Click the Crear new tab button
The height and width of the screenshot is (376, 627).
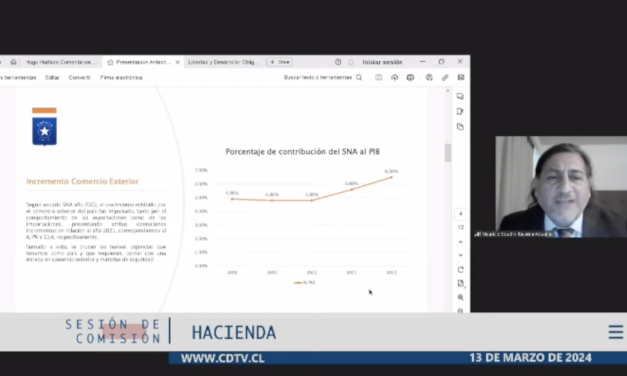click(280, 62)
